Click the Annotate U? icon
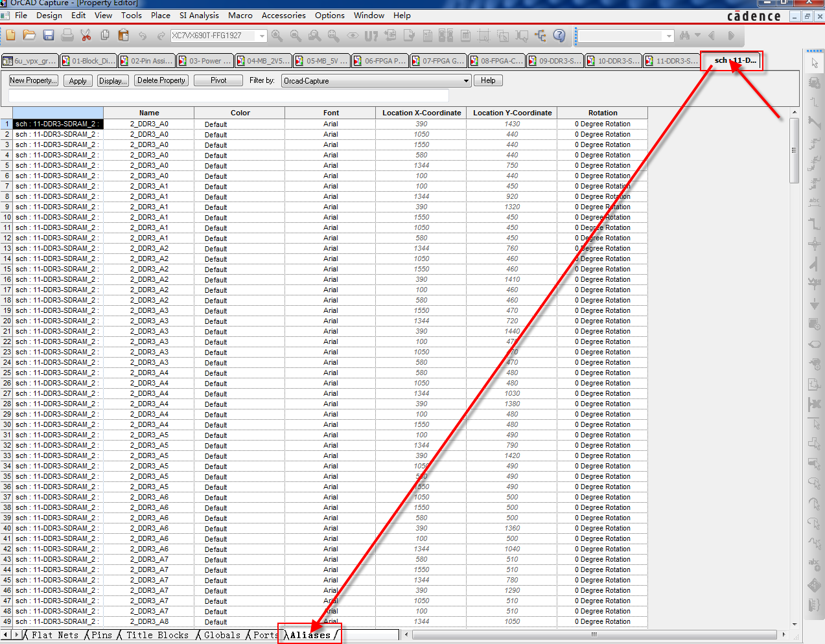 click(371, 36)
